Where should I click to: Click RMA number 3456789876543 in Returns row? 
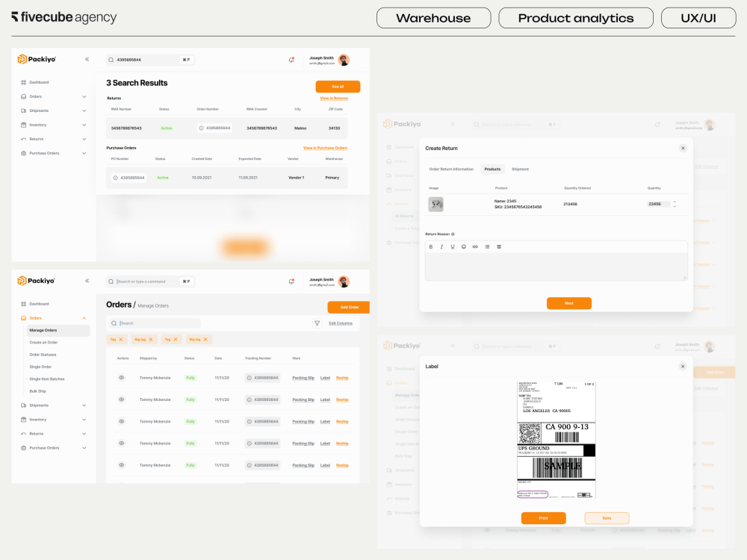(126, 128)
